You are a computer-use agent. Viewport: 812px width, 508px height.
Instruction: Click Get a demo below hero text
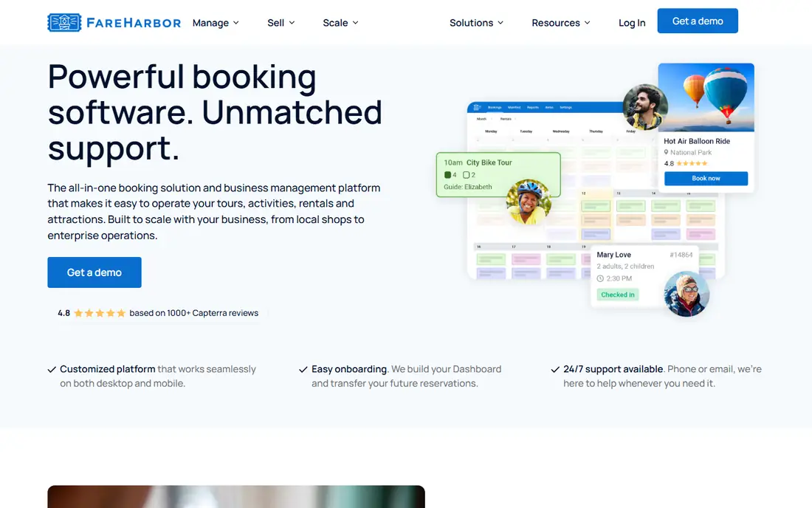(94, 272)
